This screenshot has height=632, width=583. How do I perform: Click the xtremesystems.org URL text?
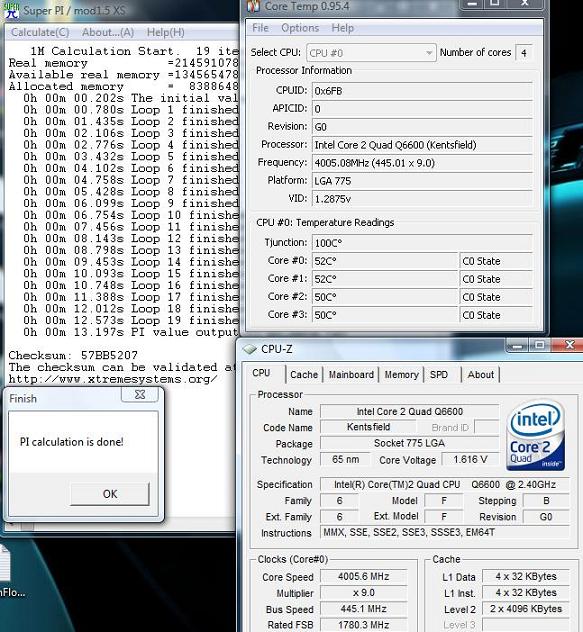tap(113, 379)
